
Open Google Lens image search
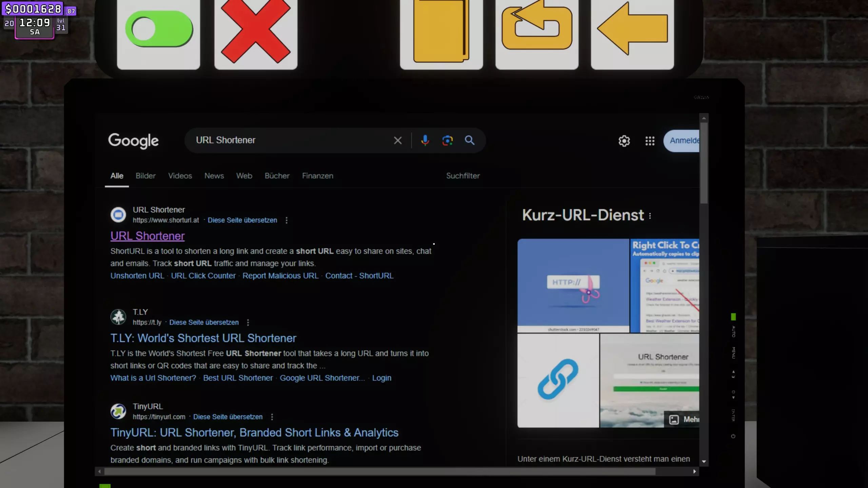448,140
